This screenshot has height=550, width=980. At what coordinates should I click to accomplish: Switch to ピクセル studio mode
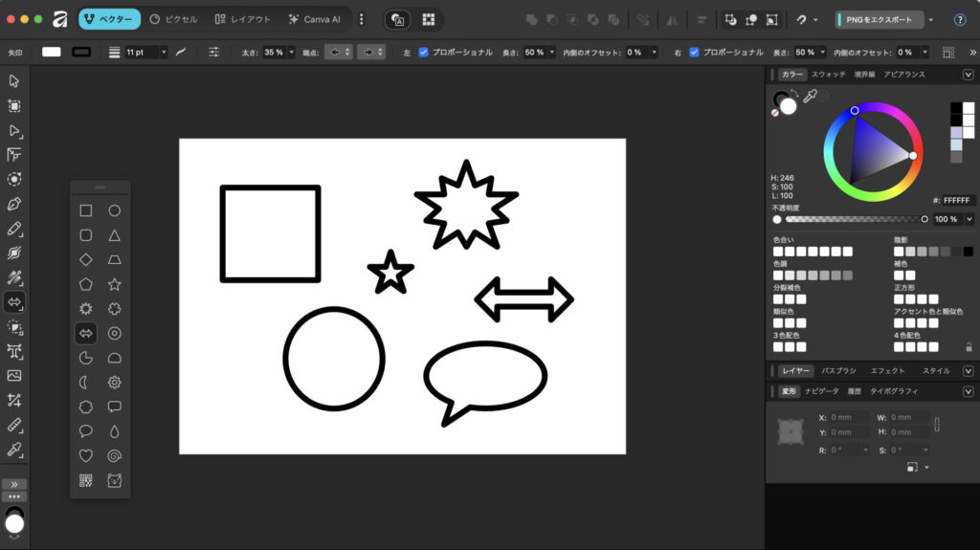(174, 19)
